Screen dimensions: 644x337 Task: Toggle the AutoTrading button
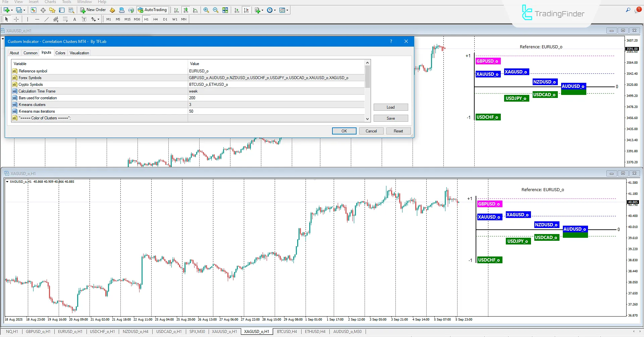coord(152,10)
